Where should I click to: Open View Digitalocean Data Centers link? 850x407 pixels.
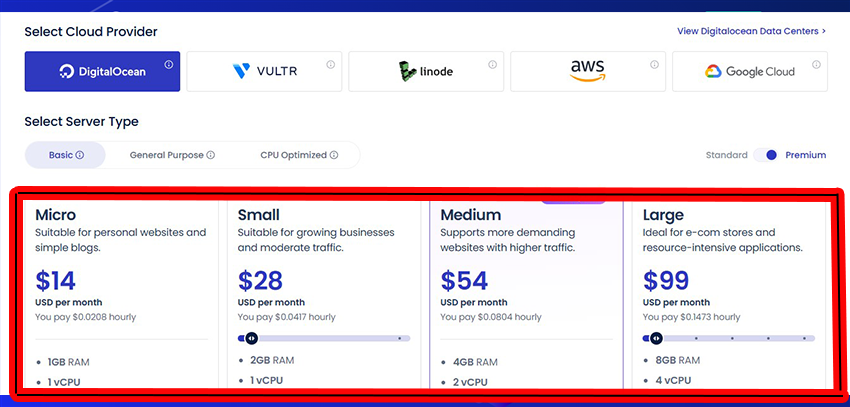point(751,31)
